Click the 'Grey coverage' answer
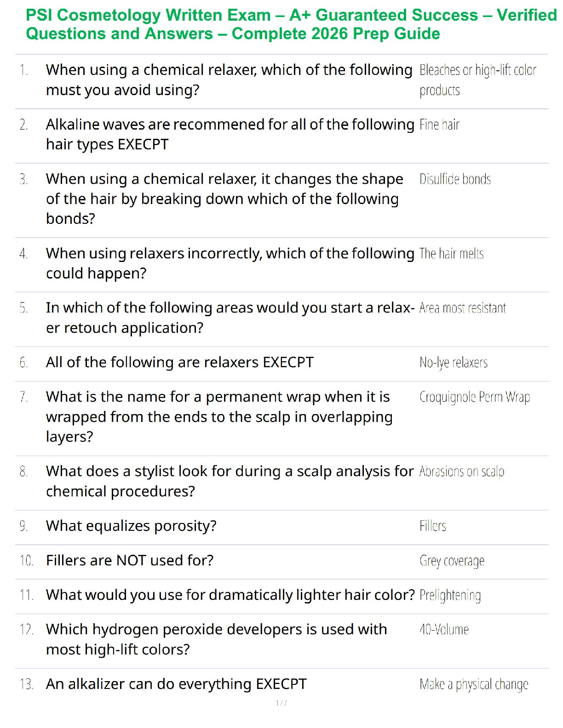 coord(452,561)
